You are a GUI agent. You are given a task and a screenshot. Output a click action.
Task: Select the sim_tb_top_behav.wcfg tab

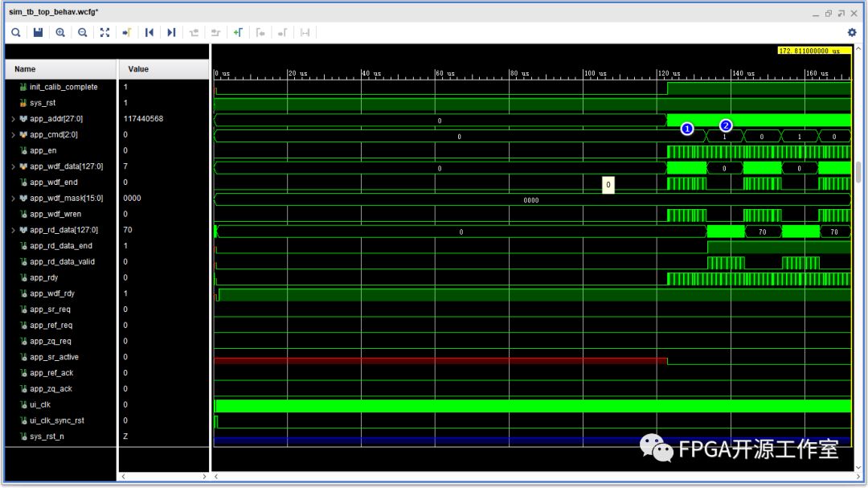(54, 12)
